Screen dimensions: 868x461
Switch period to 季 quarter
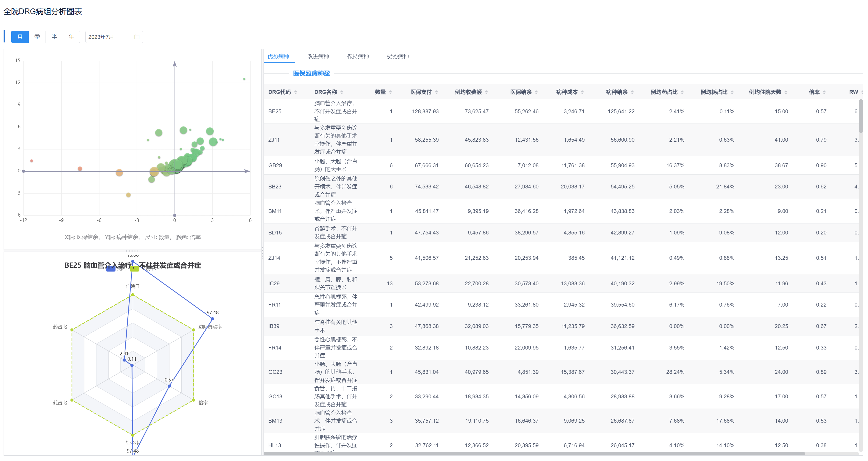coord(37,37)
